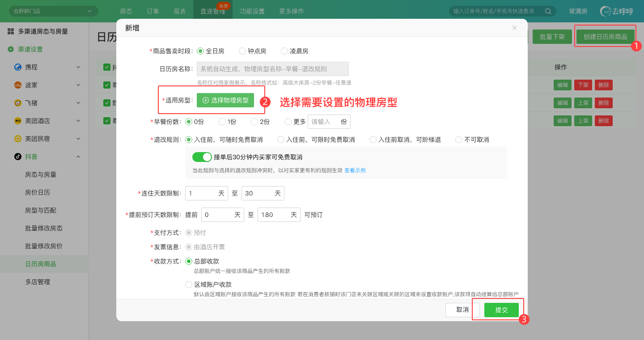Select 更多 breakfast option
Screen dimensions: 644x340
[x=288, y=121]
